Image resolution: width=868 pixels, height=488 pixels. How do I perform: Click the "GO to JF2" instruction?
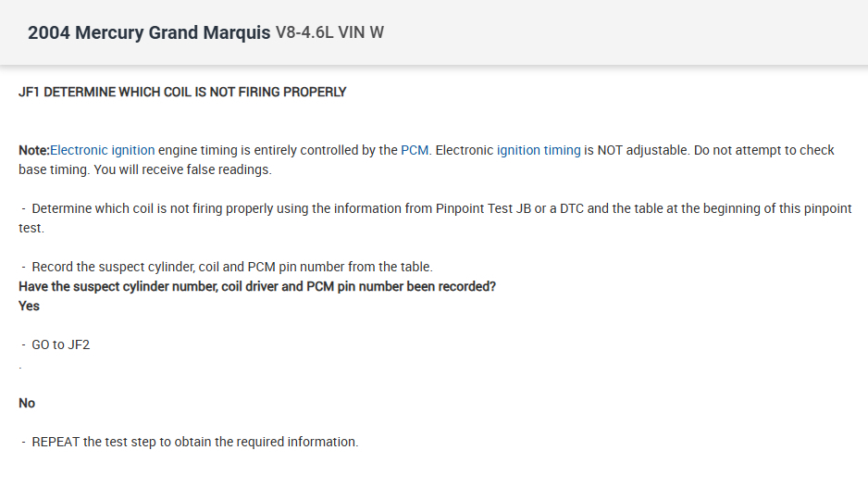point(60,344)
